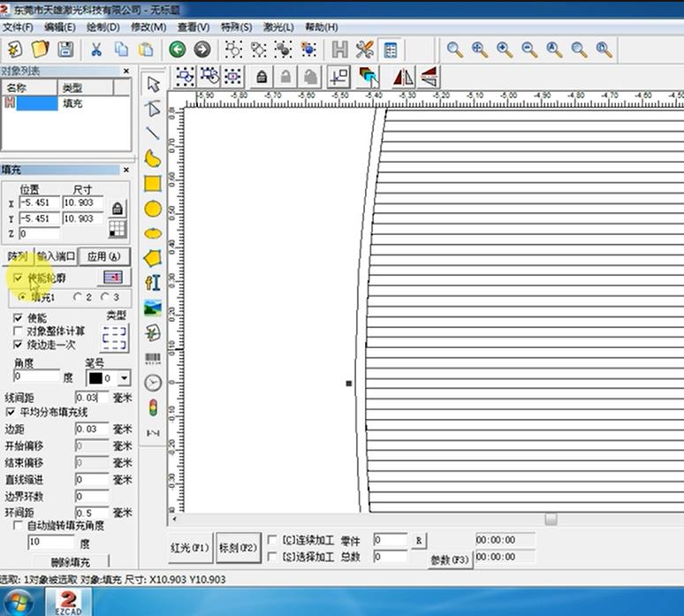Click the black pen color swatch
The height and width of the screenshot is (616, 684).
coord(95,378)
